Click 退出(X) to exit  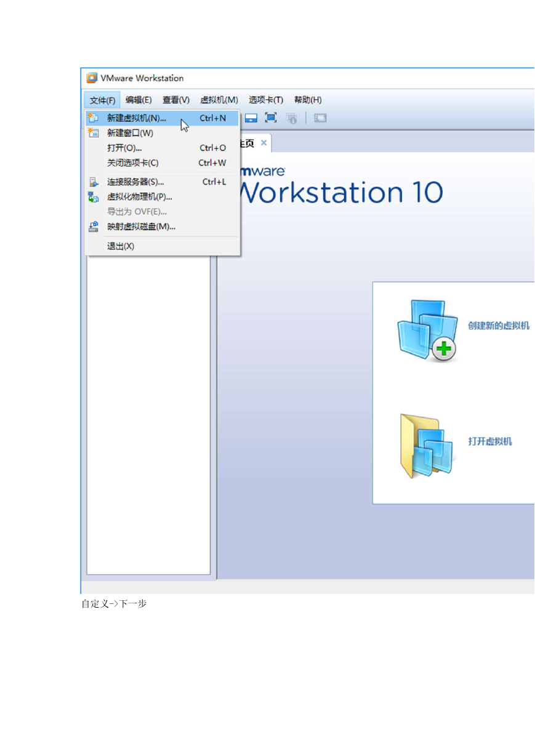(x=162, y=246)
